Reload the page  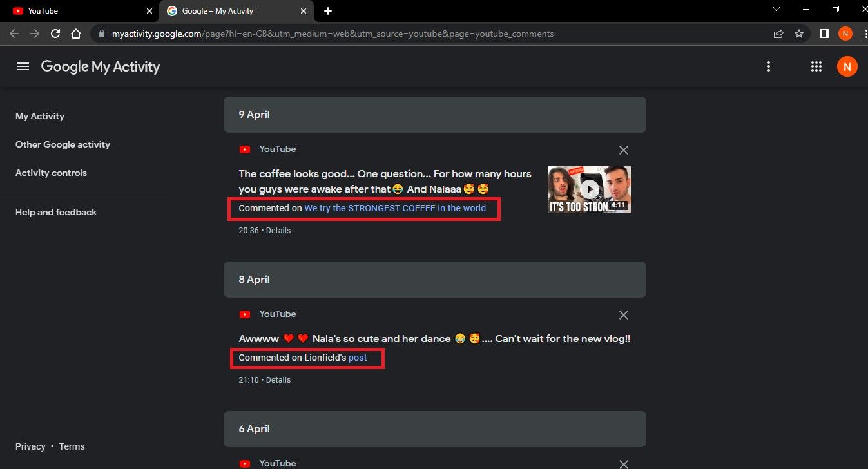tap(55, 33)
